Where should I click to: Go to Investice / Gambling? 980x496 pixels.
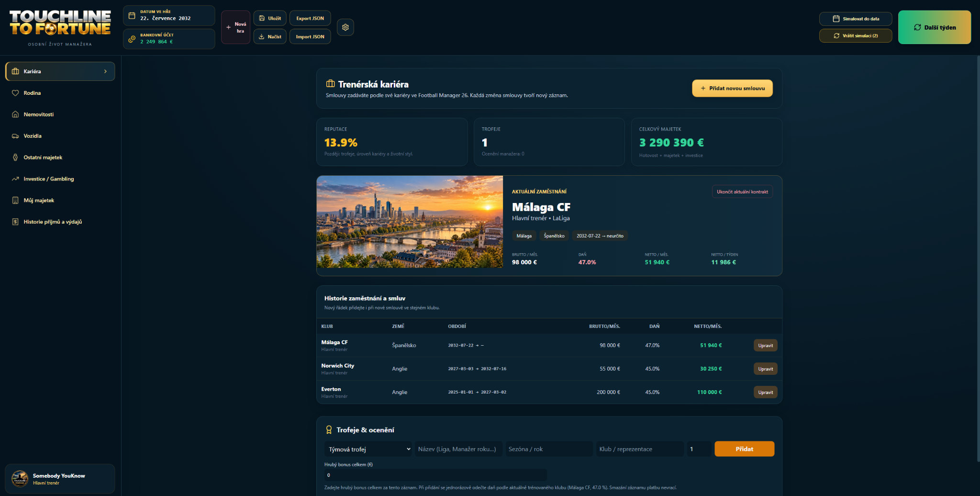60,179
